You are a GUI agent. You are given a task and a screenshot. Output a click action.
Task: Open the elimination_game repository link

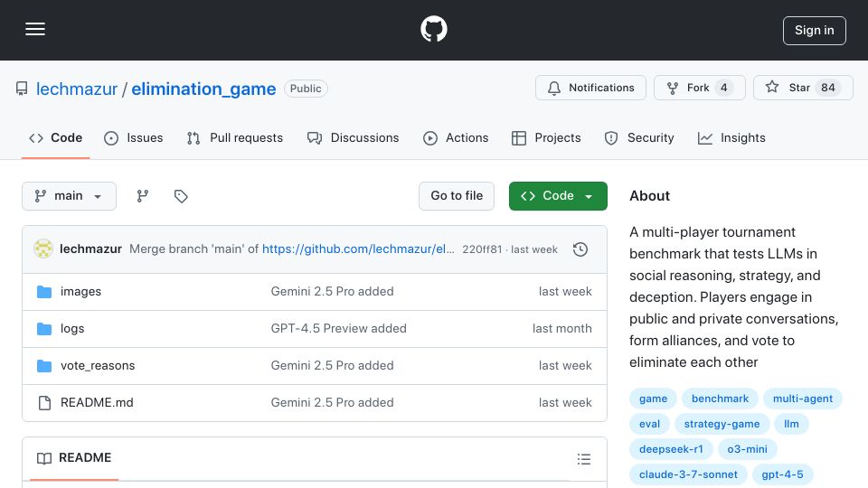point(203,89)
